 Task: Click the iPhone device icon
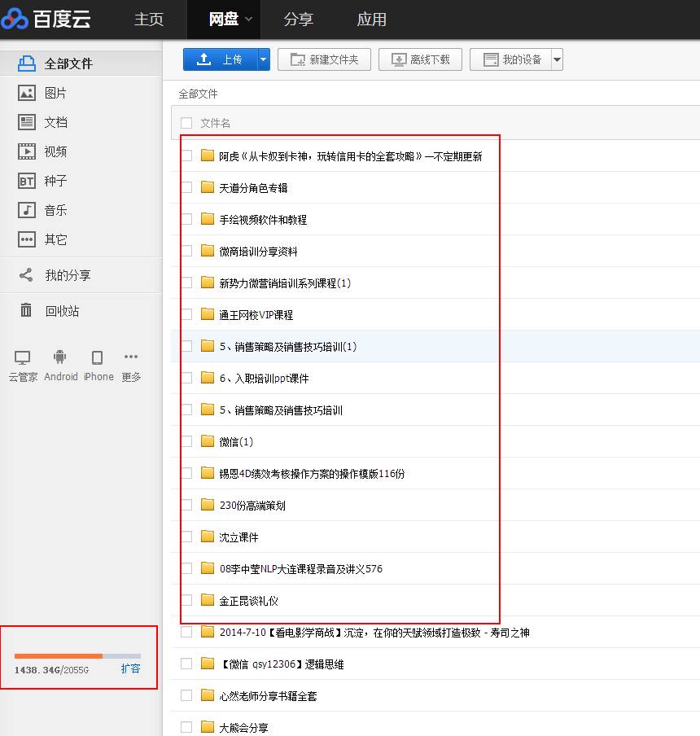click(x=98, y=358)
